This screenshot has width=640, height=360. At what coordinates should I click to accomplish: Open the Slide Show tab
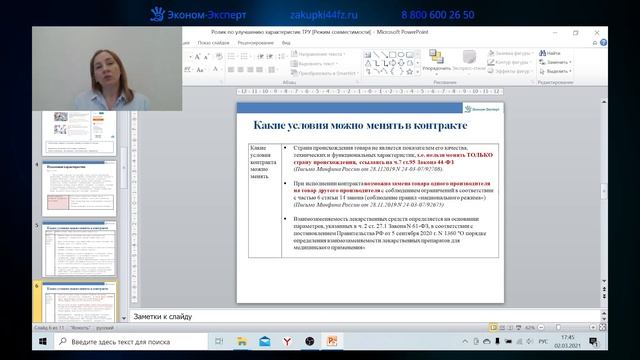[213, 42]
